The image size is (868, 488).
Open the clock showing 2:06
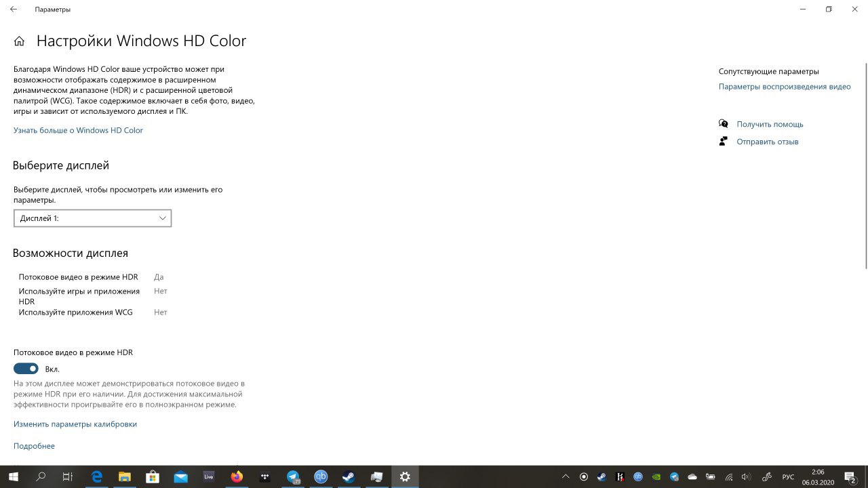click(818, 477)
